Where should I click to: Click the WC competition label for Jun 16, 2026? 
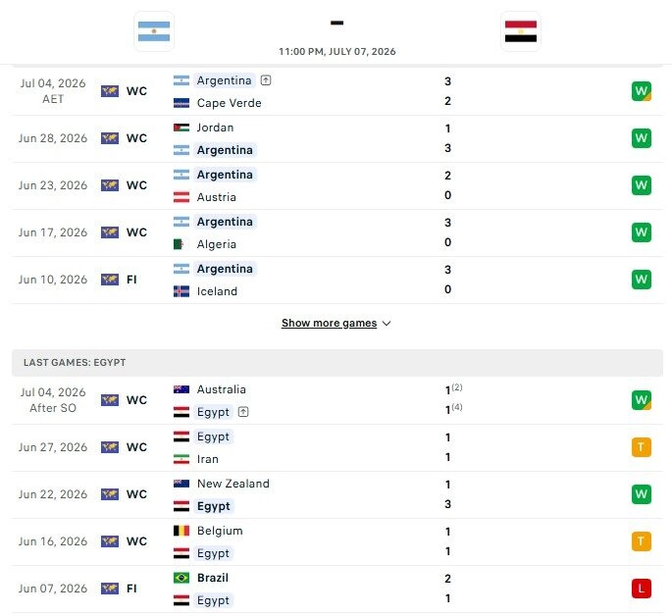136,541
